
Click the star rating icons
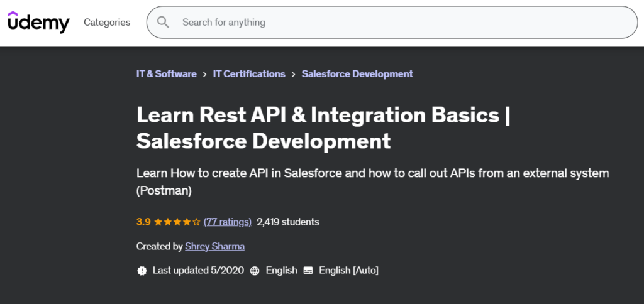click(177, 222)
